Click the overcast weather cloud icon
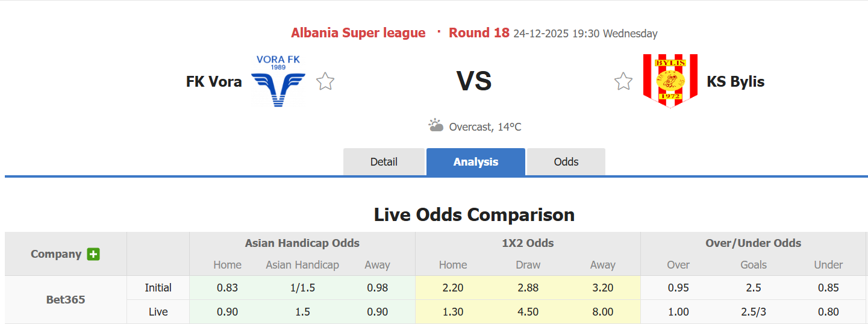The width and height of the screenshot is (868, 324). [x=436, y=126]
